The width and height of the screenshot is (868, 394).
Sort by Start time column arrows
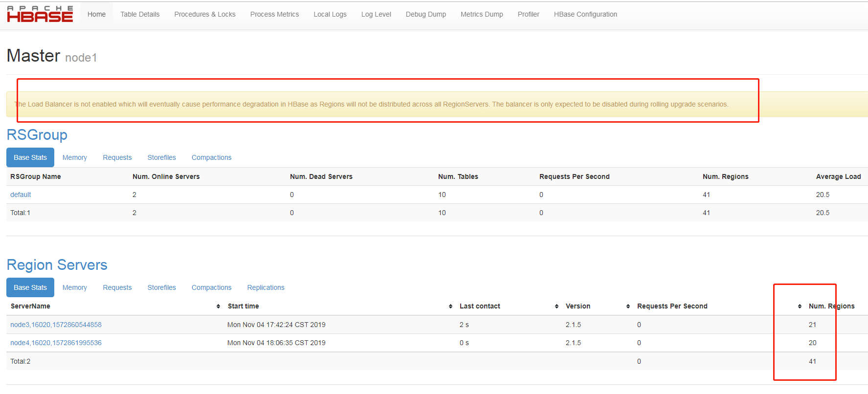(450, 306)
